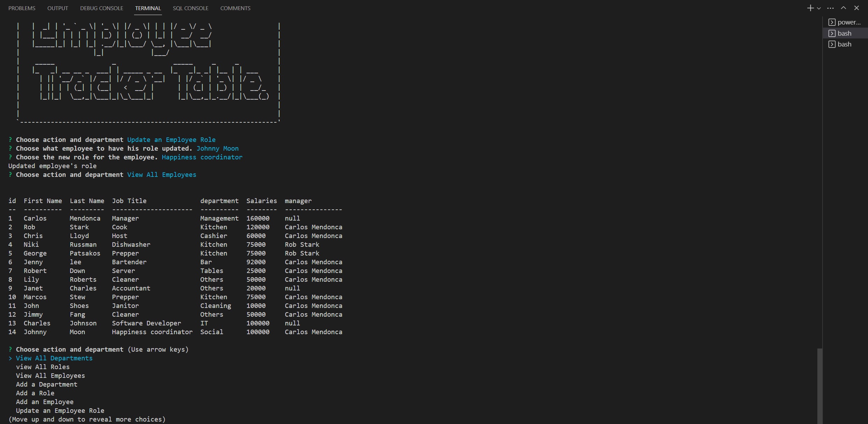Click the 'Janitor' job title cell
Screen dimensions: 868x424
tap(125, 306)
